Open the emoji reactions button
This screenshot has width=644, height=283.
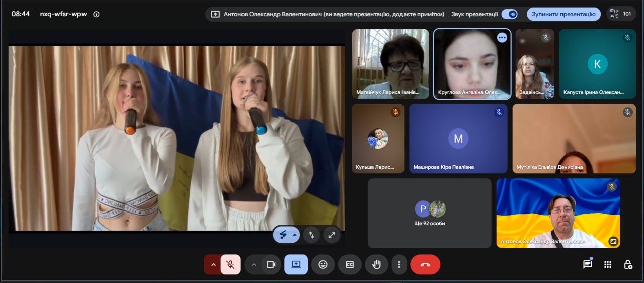[323, 264]
